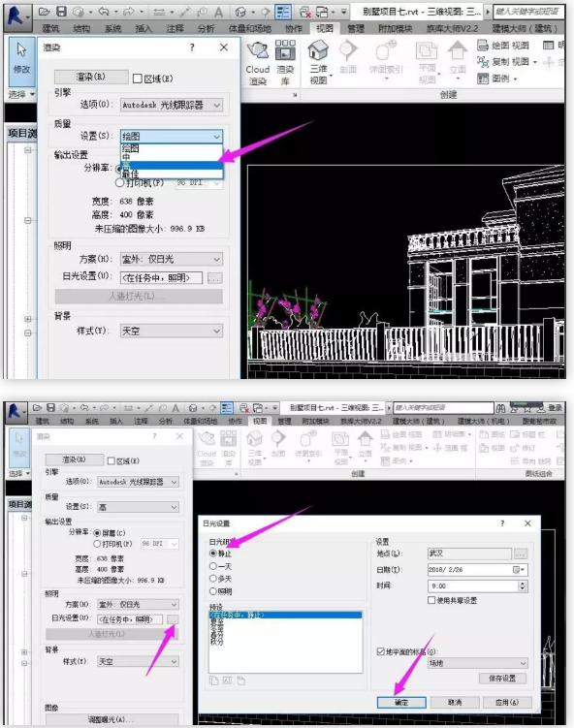This screenshot has height=728, width=574.
Task: Select the <在任务中，静止> preset row
Action: click(285, 616)
